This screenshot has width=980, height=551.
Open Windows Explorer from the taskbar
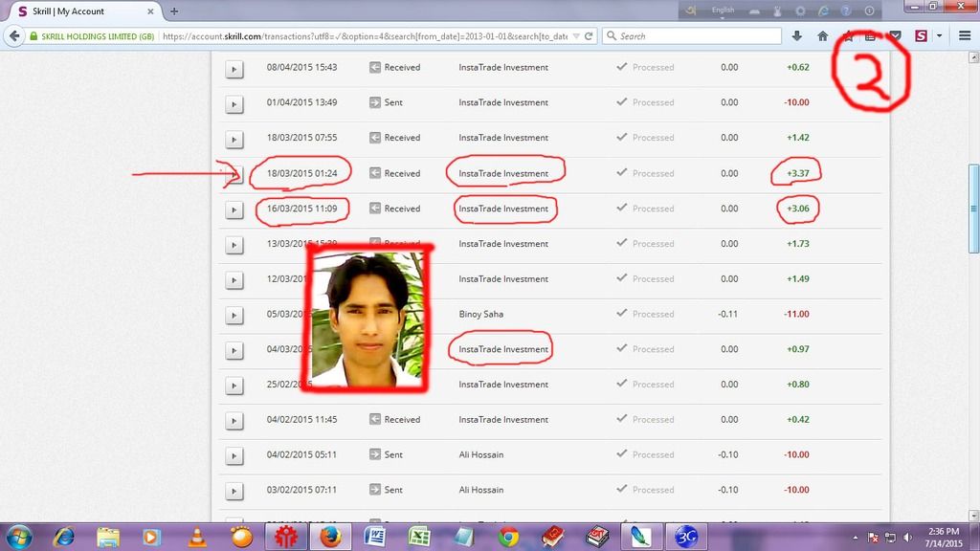[x=108, y=537]
